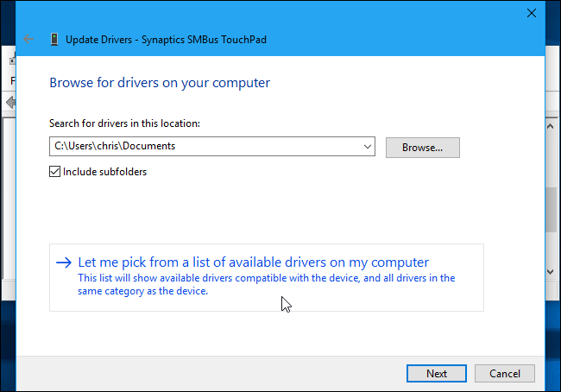Cancel the driver update dialog
The width and height of the screenshot is (561, 392).
click(505, 373)
